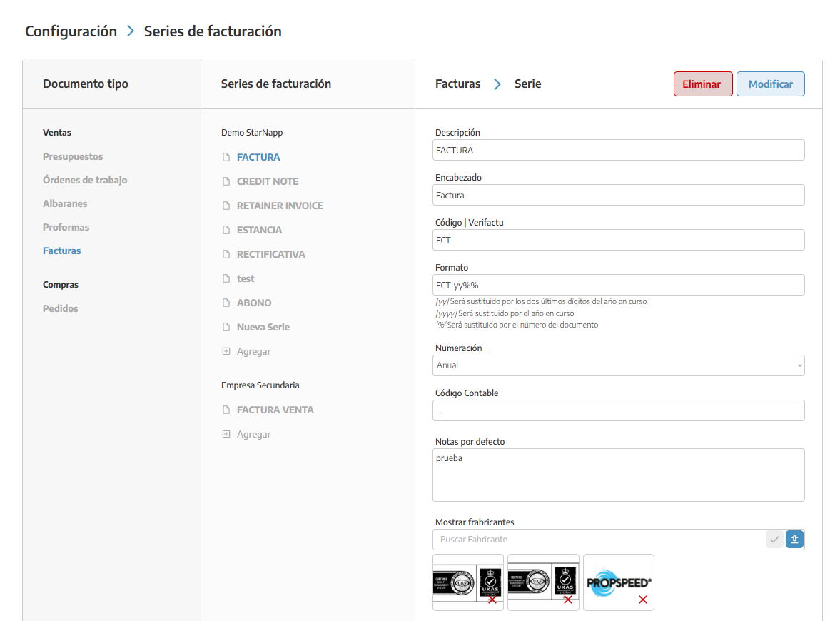Click the Descripción input field
Viewport: 840px width, 621px height.
coord(618,150)
